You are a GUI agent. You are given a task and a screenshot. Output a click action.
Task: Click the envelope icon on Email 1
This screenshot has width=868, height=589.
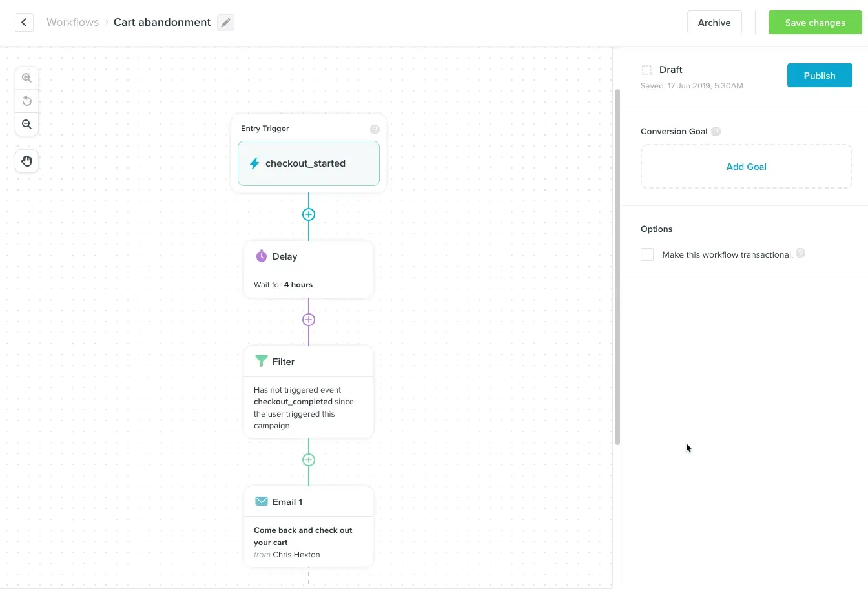tap(261, 501)
